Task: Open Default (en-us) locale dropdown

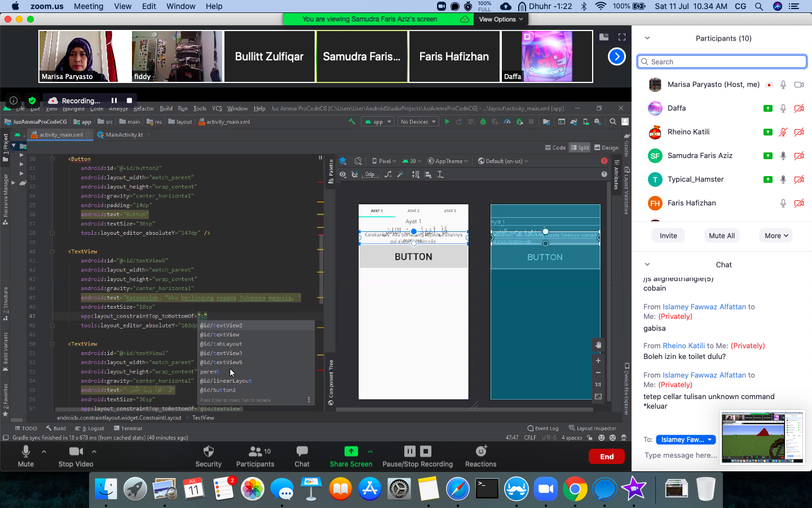Action: pyautogui.click(x=503, y=161)
